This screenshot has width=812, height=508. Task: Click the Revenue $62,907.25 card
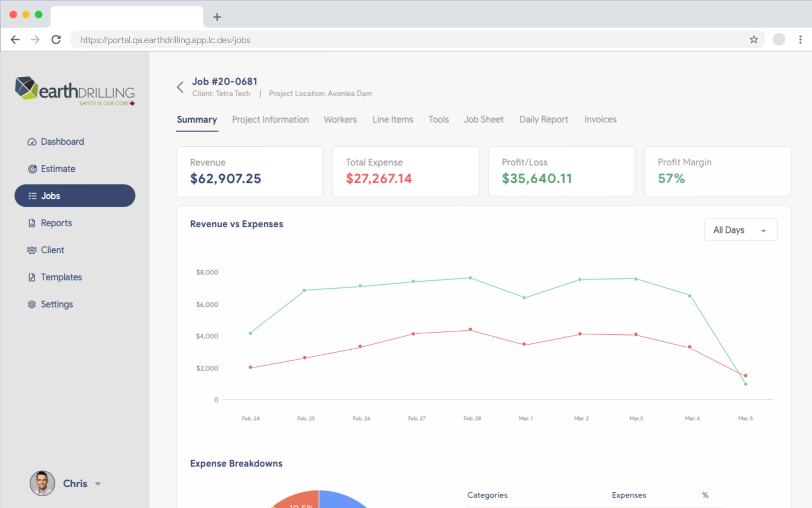250,172
